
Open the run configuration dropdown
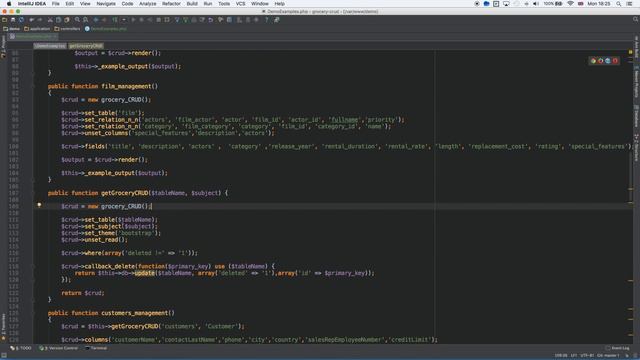click(x=124, y=20)
